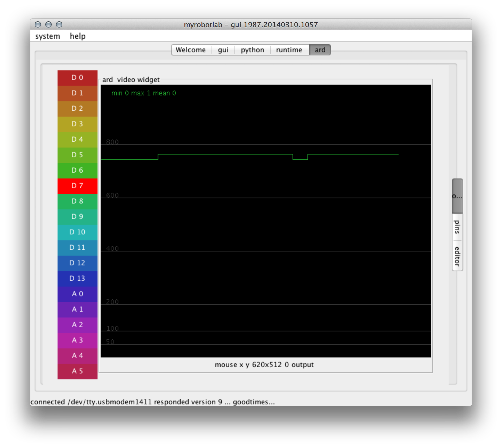The image size is (502, 448).
Task: Open the help menu
Action: [x=78, y=36]
